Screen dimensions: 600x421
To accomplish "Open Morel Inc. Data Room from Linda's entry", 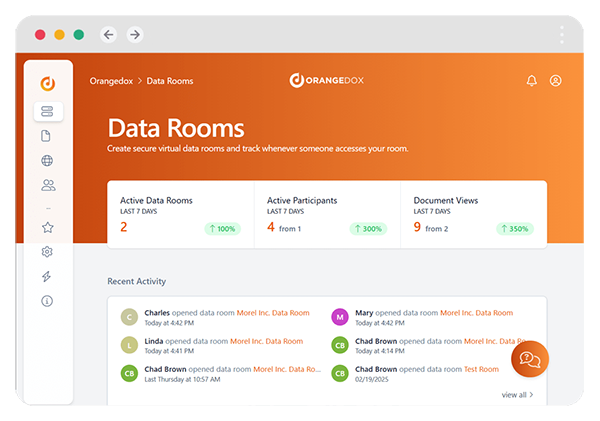I will click(x=266, y=341).
